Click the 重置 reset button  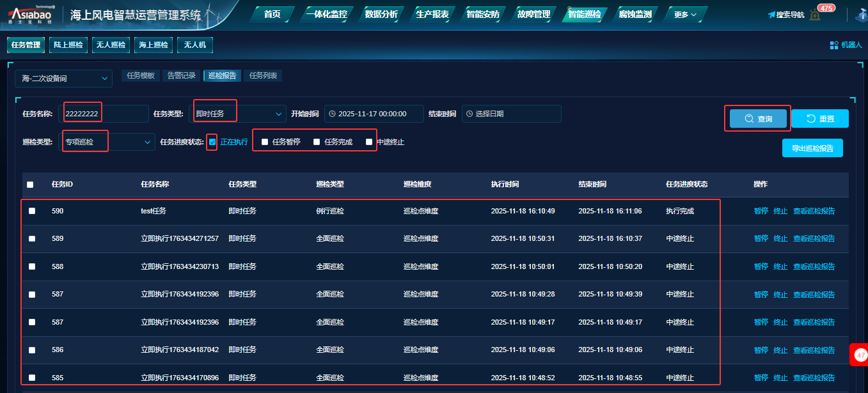[x=819, y=119]
